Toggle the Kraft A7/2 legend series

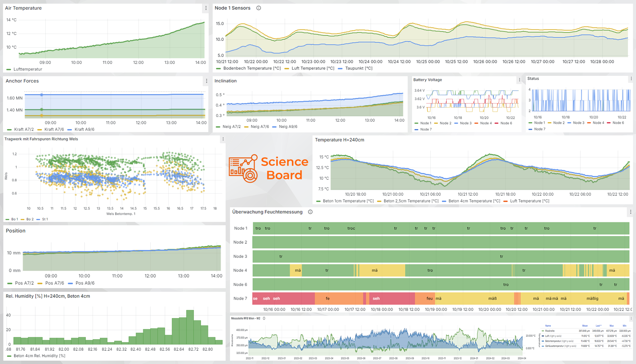(x=20, y=129)
